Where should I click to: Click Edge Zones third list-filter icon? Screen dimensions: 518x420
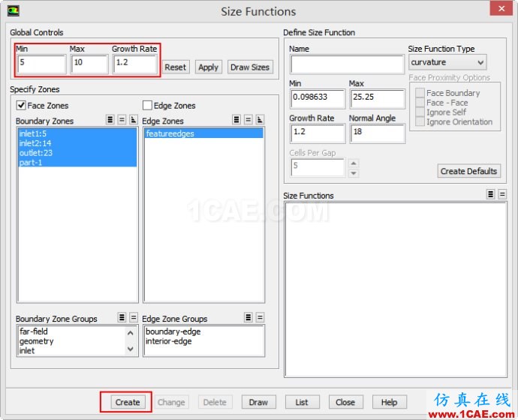(x=260, y=119)
